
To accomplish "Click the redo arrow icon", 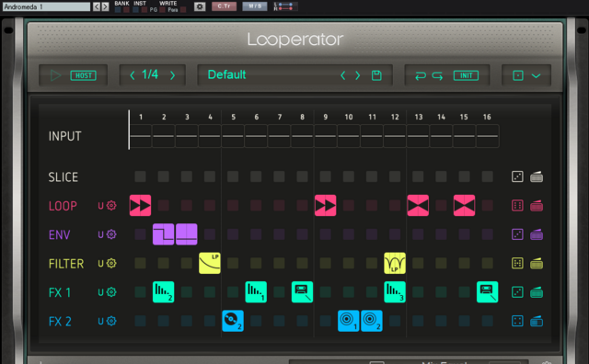I will tap(437, 75).
